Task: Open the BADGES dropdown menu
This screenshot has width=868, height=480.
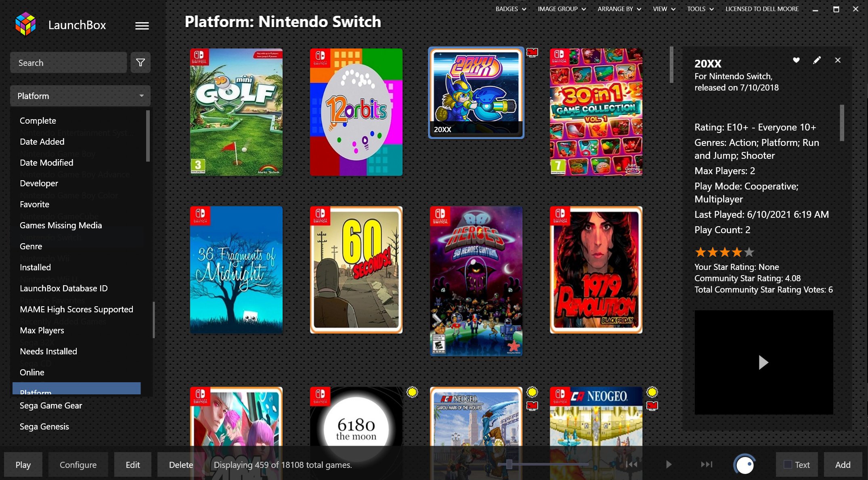Action: pyautogui.click(x=511, y=9)
